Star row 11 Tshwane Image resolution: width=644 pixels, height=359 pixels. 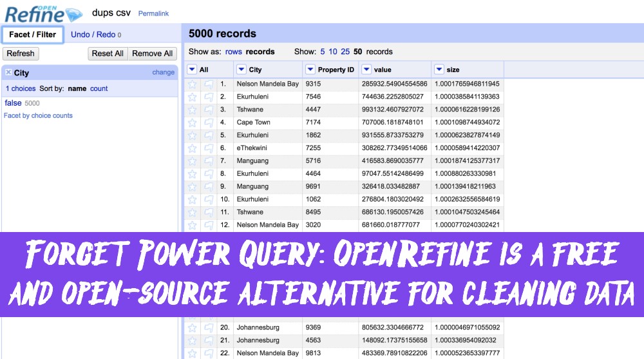pos(192,212)
